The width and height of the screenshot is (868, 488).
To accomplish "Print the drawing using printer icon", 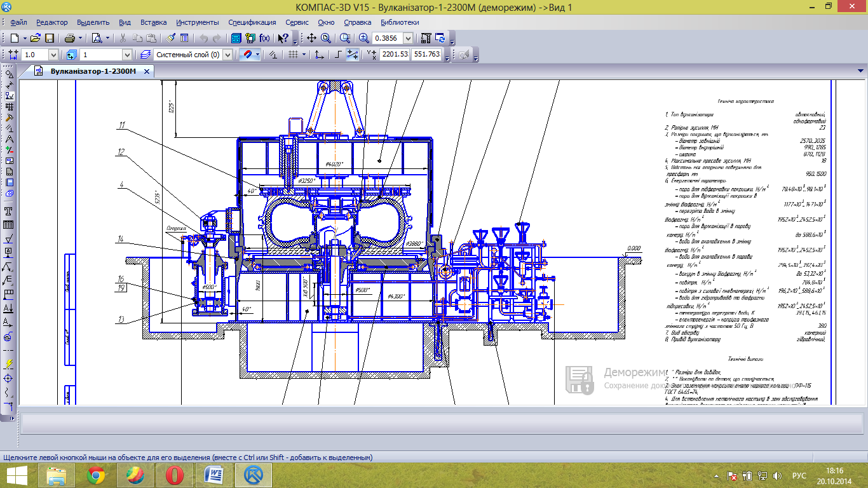I will point(70,38).
